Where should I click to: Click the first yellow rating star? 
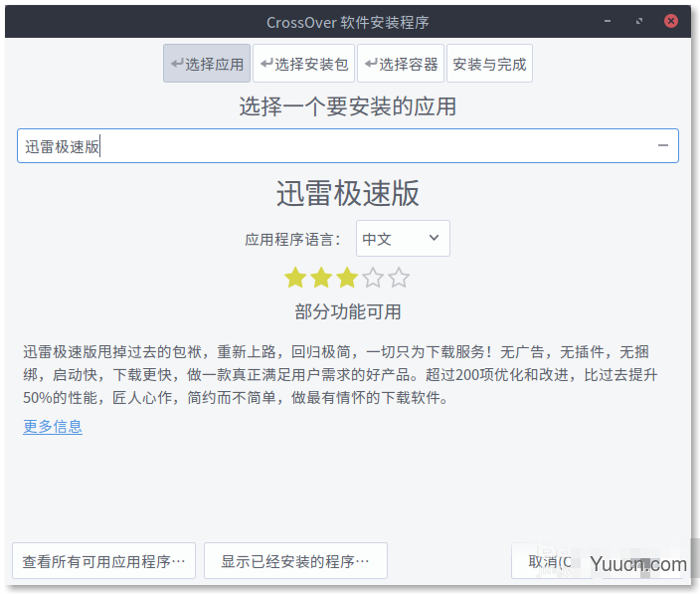[295, 278]
